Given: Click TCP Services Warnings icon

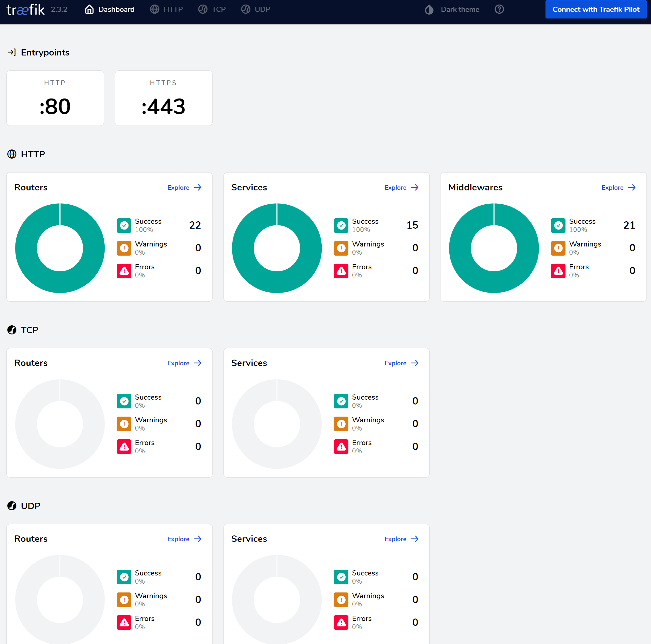Looking at the screenshot, I should click(341, 424).
